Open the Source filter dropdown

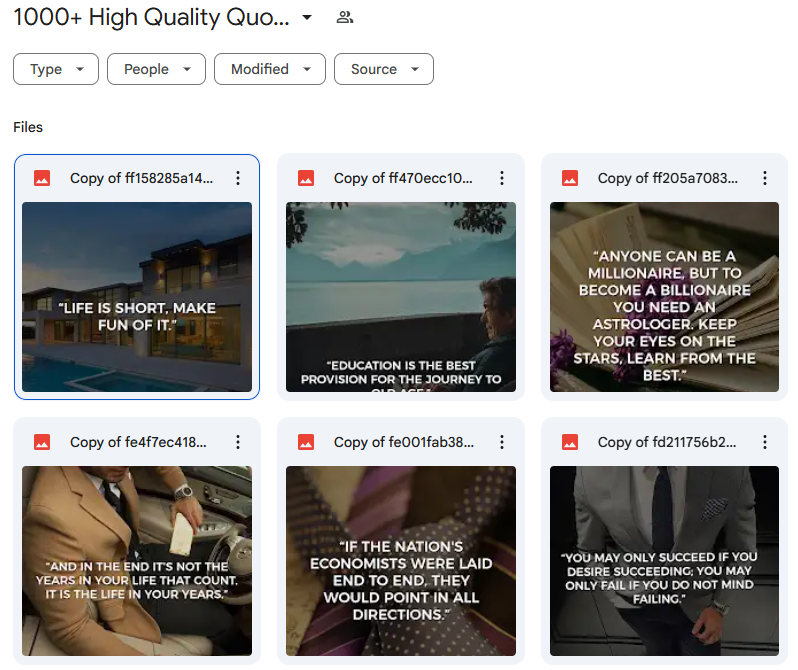click(384, 69)
